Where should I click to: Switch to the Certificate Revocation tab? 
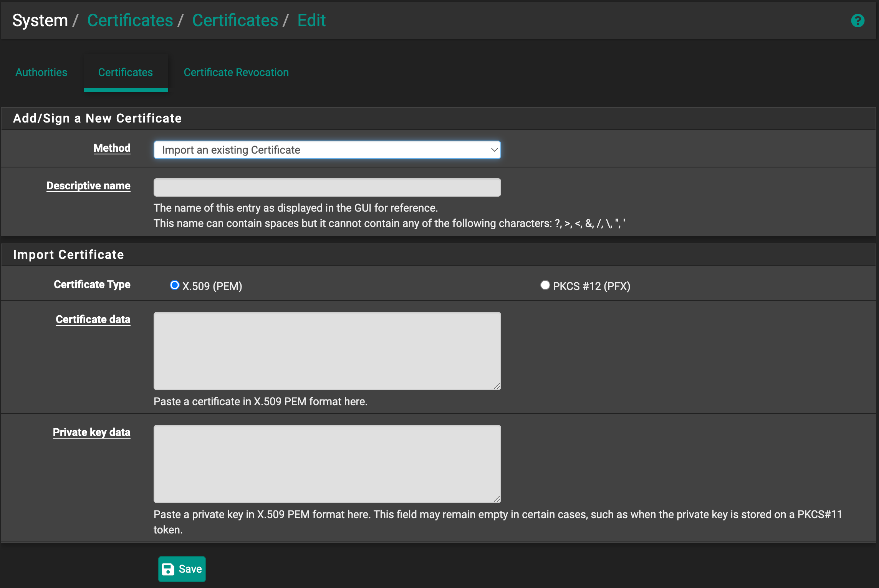(236, 72)
